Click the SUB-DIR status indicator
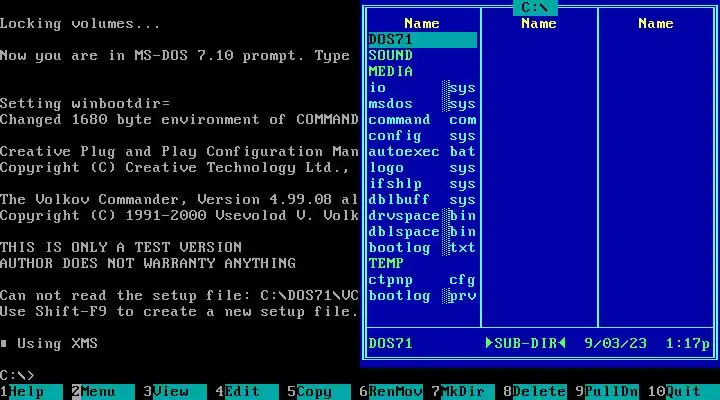The height and width of the screenshot is (400, 720). [x=526, y=344]
